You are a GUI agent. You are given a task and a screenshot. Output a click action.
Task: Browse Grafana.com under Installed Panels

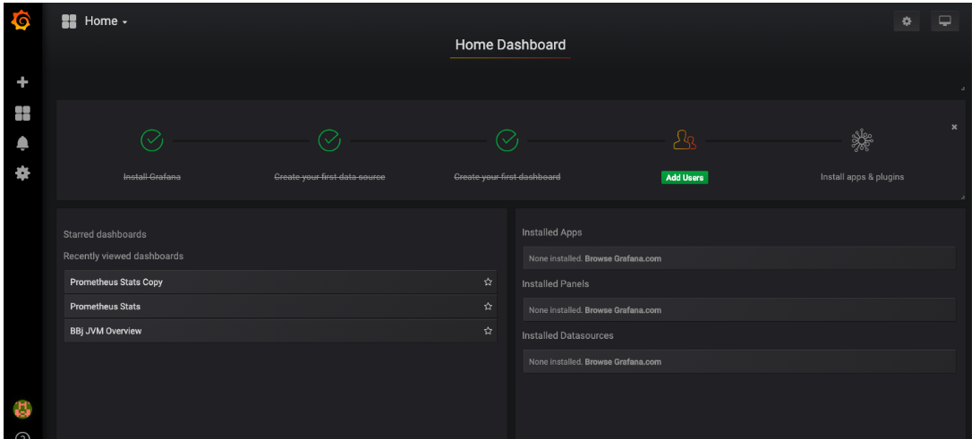click(x=623, y=310)
